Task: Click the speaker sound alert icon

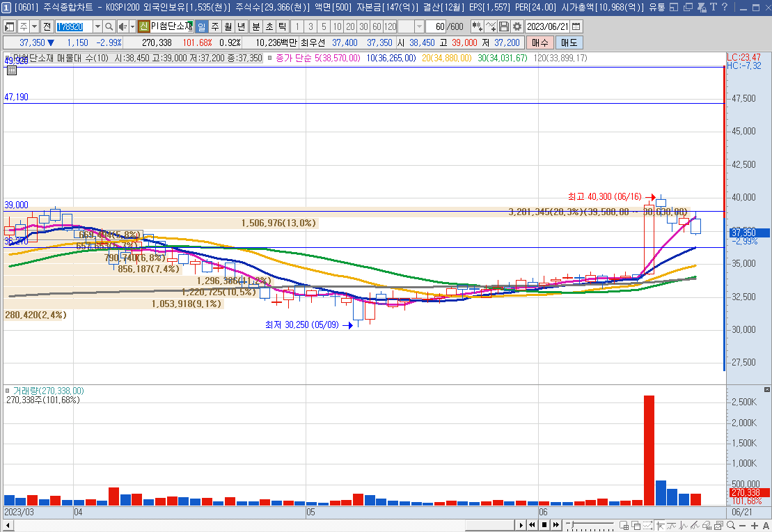Action: pyautogui.click(x=123, y=26)
